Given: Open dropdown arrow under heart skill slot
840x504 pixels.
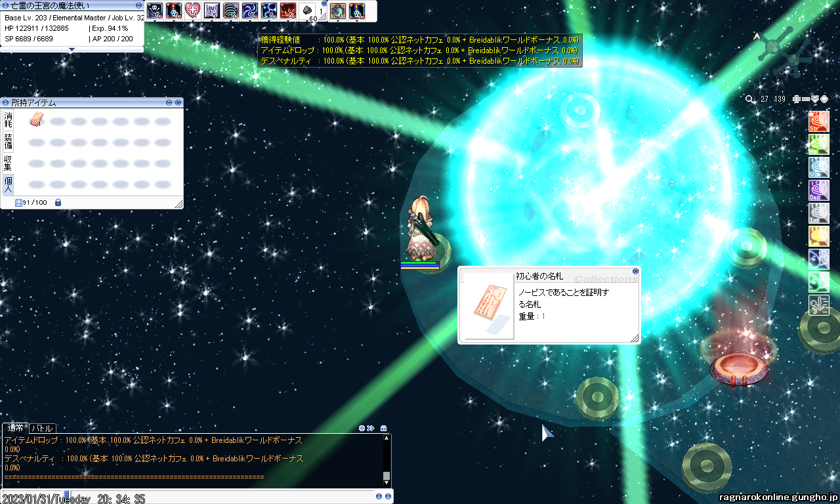Looking at the screenshot, I should (x=193, y=20).
